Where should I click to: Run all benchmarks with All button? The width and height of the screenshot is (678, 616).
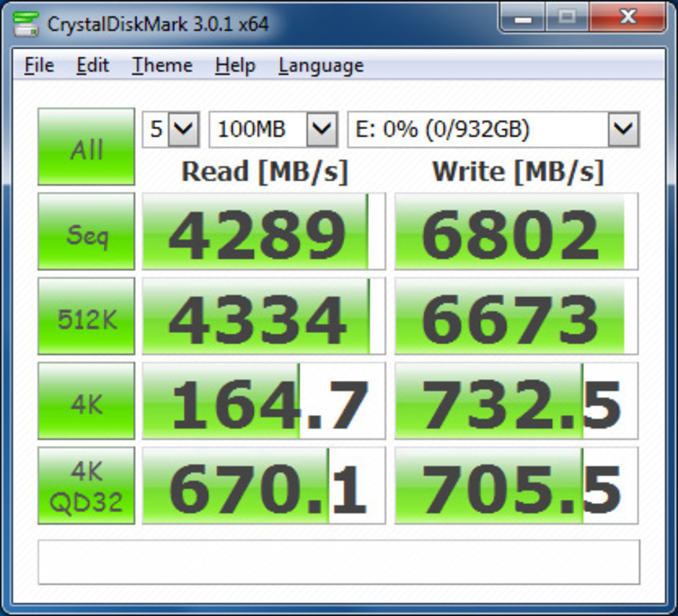86,147
